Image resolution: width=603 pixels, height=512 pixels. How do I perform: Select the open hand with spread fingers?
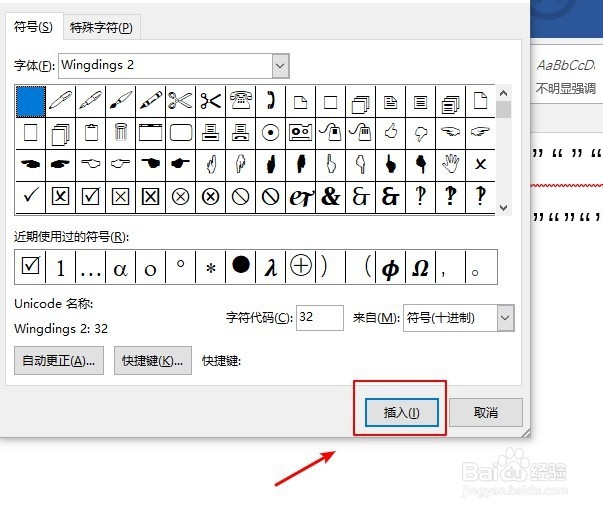coord(451,165)
